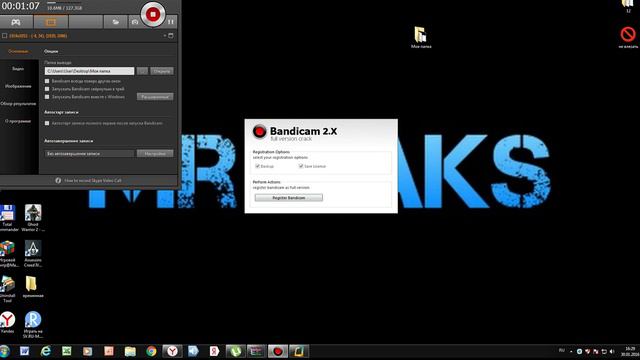This screenshot has width=640, height=360.
Task: Switch to uTorrent in the taskbar
Action: click(236, 351)
